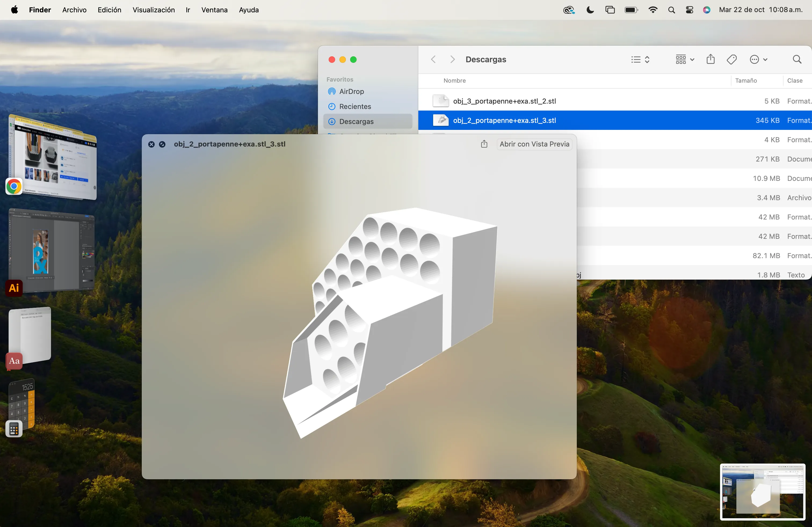Screen dimensions: 812x527
Task: Click the edit tags icon
Action: point(731,60)
